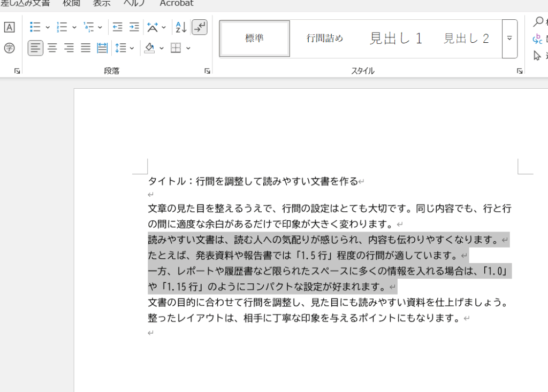
Task: Expand the styles gallery more arrow
Action: pyautogui.click(x=509, y=39)
